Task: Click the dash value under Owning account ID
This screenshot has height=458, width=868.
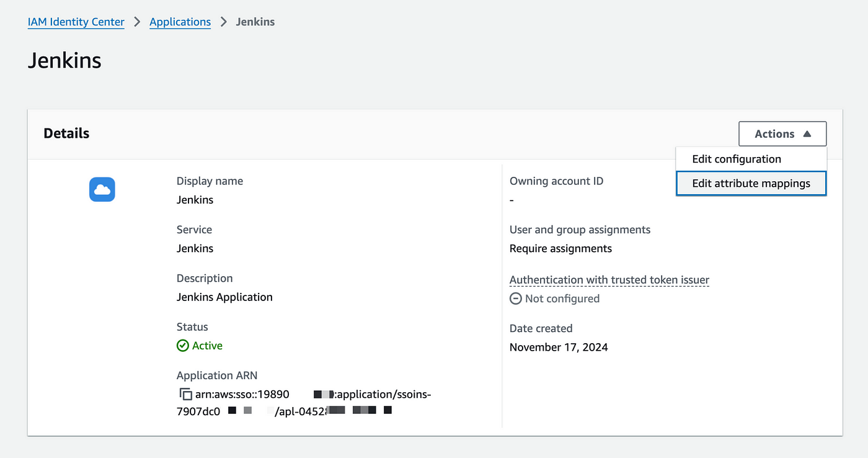Action: pos(511,200)
